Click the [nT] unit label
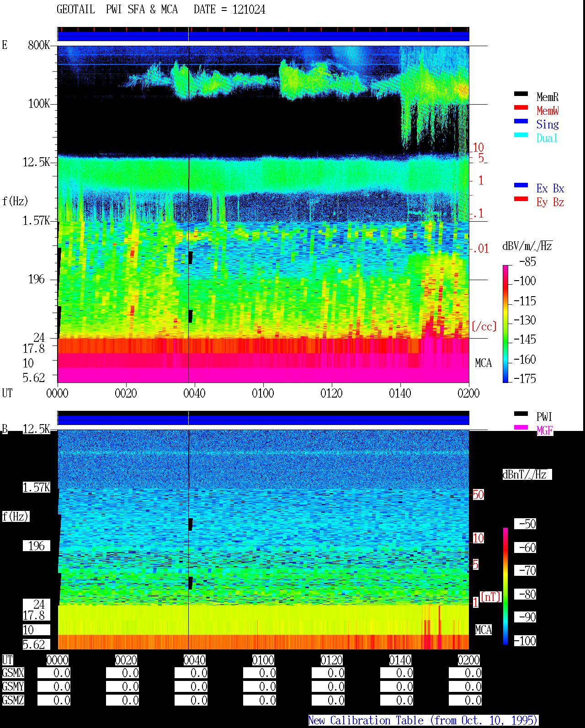The height and width of the screenshot is (728, 585). [x=491, y=597]
